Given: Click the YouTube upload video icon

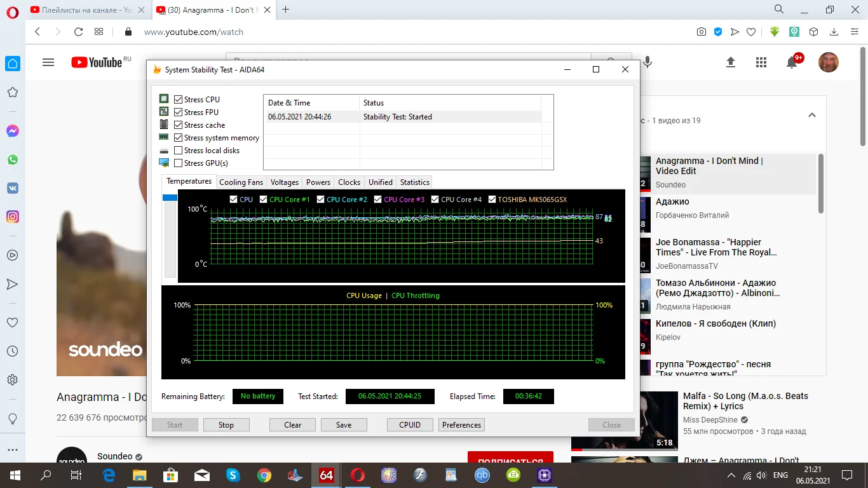Looking at the screenshot, I should [x=731, y=62].
